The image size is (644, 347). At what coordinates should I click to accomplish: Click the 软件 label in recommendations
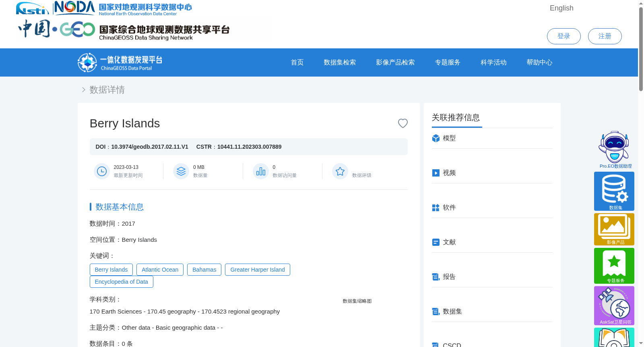449,208
